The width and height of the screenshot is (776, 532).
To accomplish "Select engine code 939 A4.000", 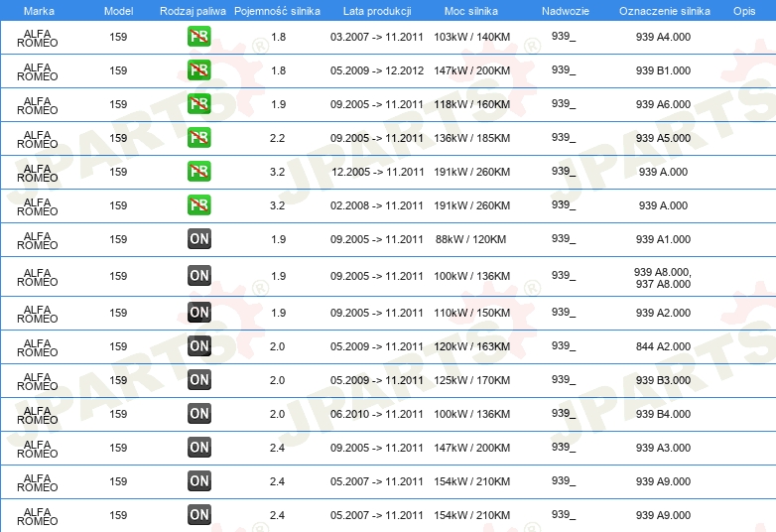I will tap(663, 37).
